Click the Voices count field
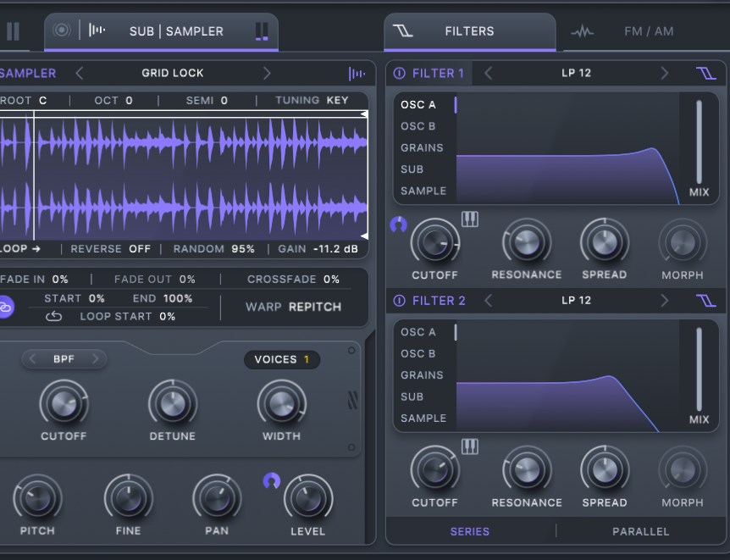 282,359
